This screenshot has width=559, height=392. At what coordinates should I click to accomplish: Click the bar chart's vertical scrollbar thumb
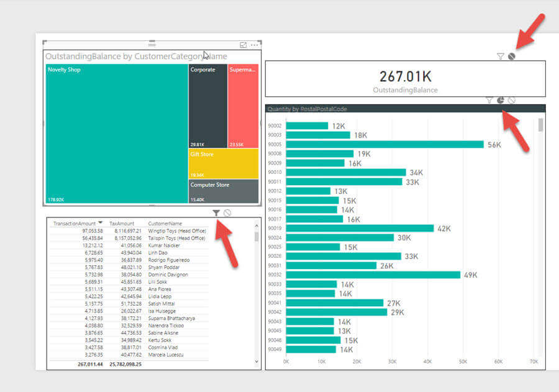pos(540,125)
